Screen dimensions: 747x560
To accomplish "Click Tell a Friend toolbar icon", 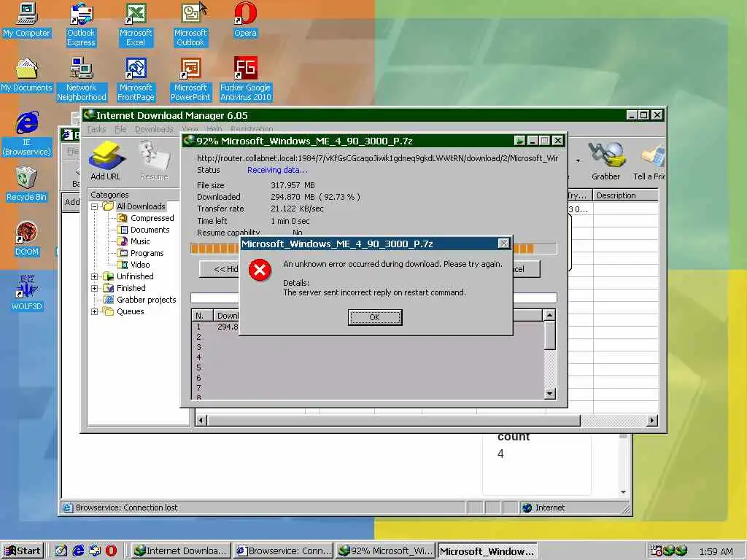I will tap(649, 161).
